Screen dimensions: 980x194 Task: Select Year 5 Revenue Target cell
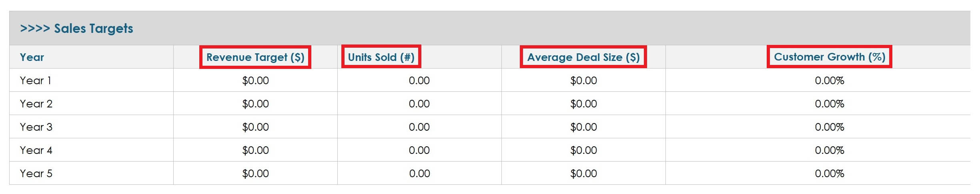255,174
